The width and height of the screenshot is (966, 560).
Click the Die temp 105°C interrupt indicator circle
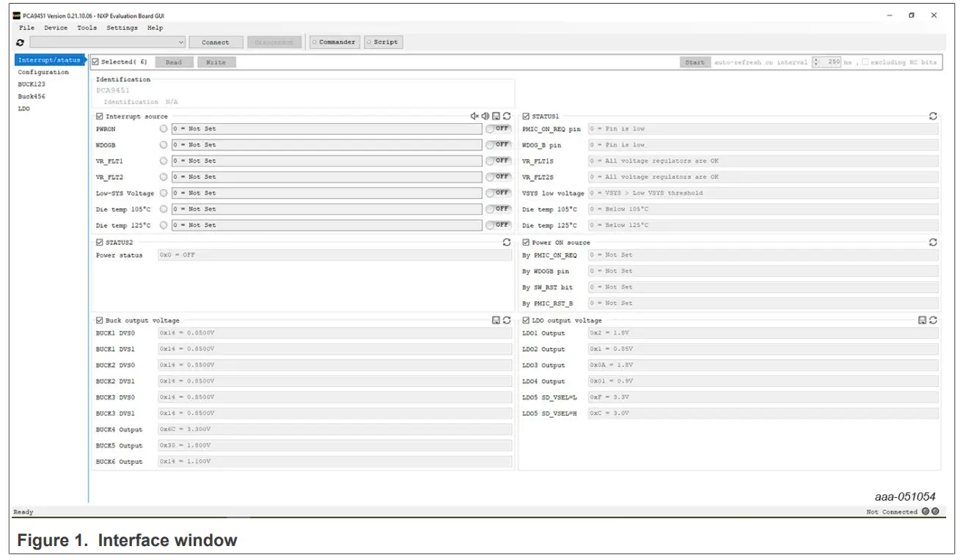pos(164,210)
